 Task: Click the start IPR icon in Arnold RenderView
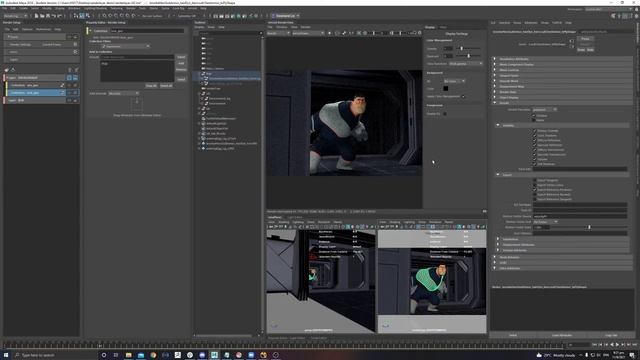(329, 33)
